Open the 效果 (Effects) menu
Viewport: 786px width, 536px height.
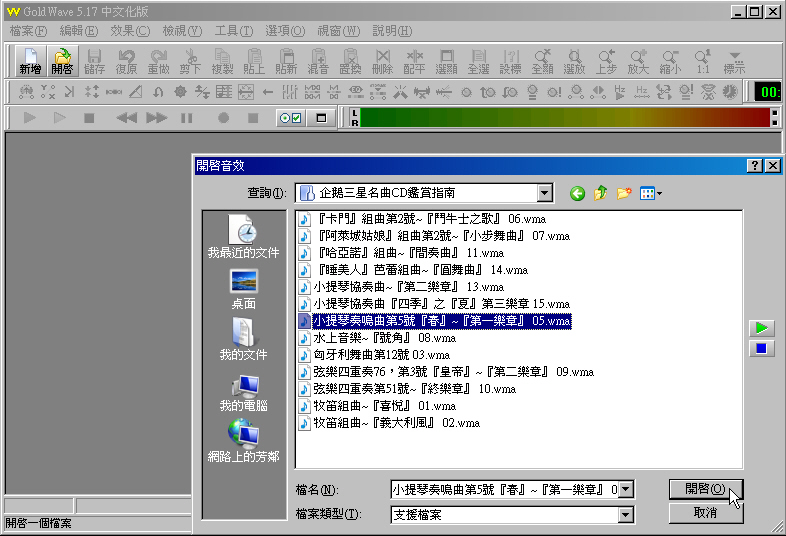click(x=129, y=31)
